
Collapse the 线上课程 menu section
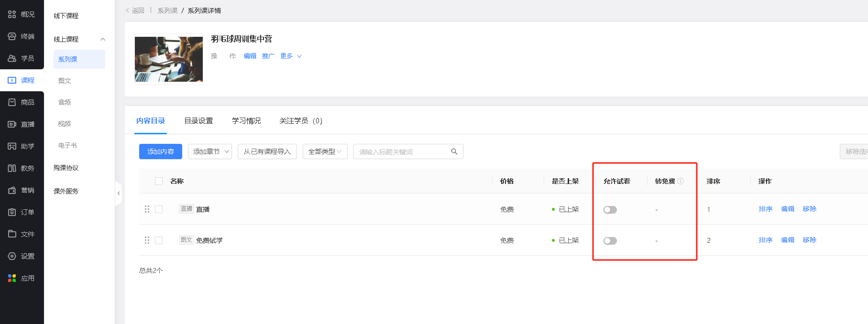click(x=102, y=39)
